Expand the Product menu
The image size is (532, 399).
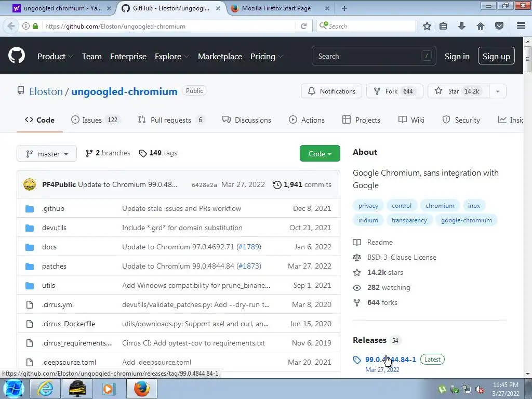(x=55, y=56)
